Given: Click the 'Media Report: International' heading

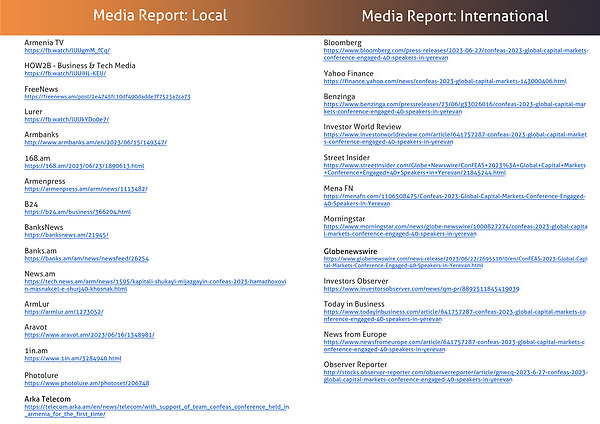Looking at the screenshot, I should (455, 16).
